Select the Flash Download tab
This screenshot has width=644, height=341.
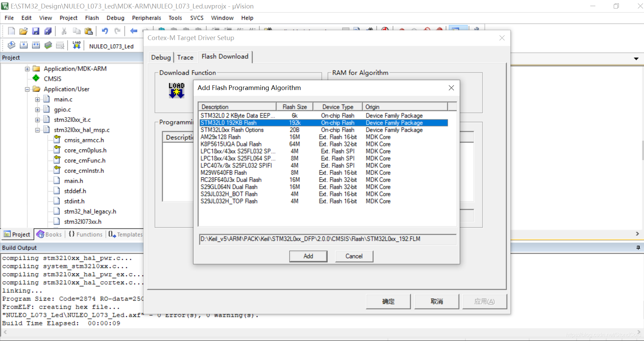tap(225, 56)
